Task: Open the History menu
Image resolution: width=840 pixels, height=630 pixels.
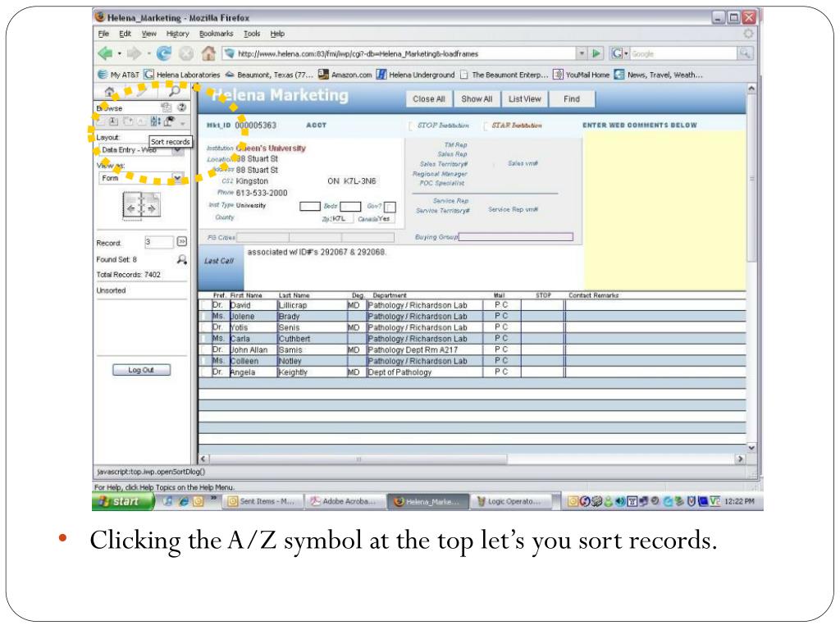Action: pos(177,33)
